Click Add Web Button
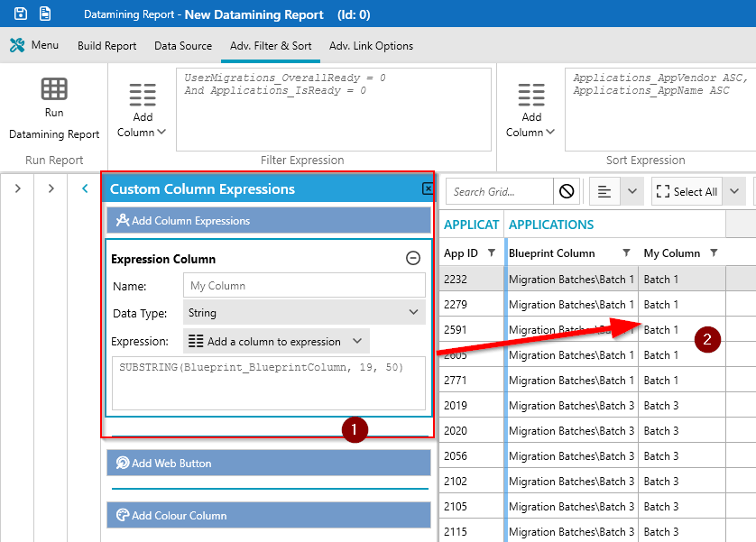The width and height of the screenshot is (756, 542). [269, 463]
